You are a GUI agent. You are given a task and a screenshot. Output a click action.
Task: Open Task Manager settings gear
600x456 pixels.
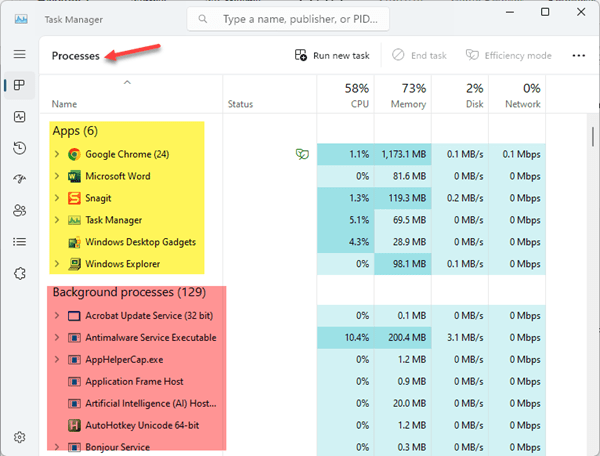[x=20, y=437]
